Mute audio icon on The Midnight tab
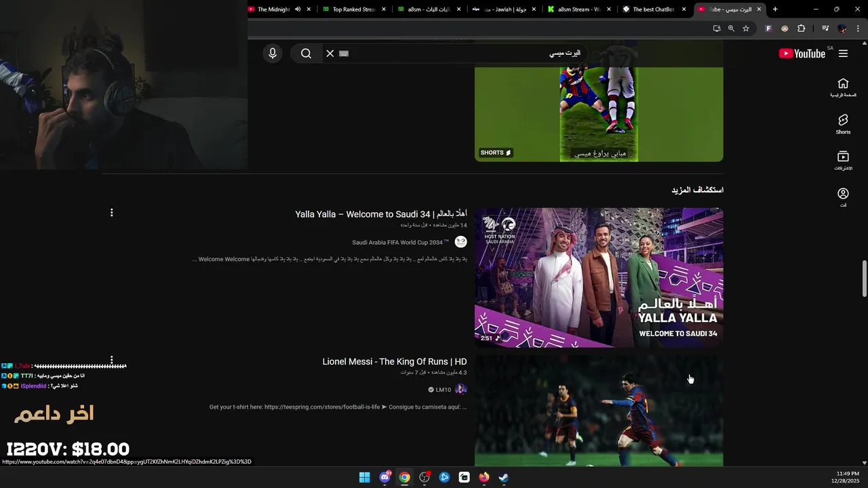868x488 pixels. (298, 9)
